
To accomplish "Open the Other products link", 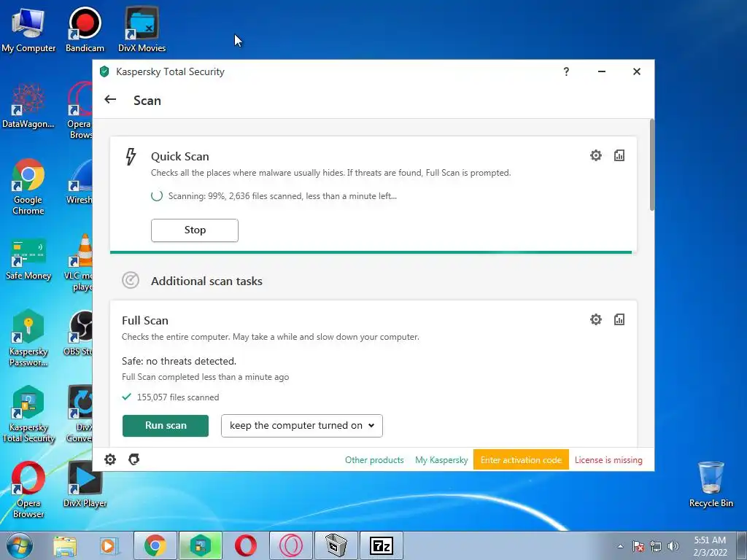I will click(x=374, y=460).
